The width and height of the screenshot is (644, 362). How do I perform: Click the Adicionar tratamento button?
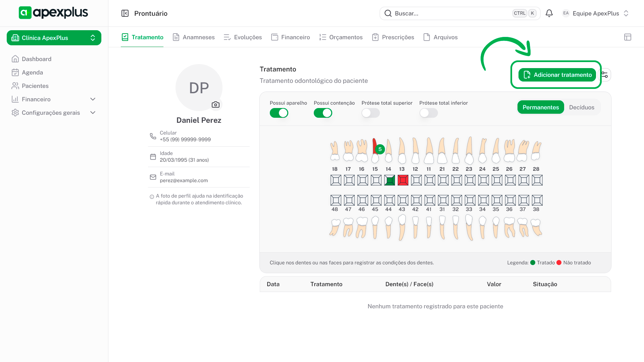pos(557,75)
